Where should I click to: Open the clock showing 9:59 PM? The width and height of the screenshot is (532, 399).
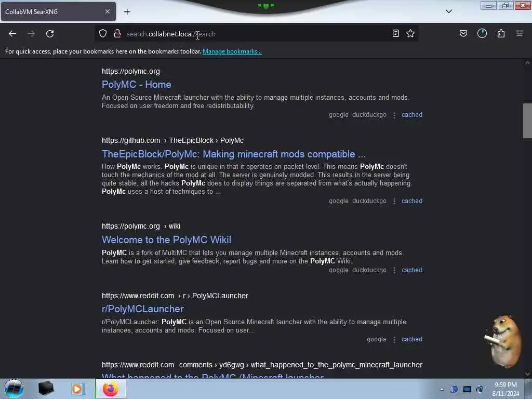506,389
